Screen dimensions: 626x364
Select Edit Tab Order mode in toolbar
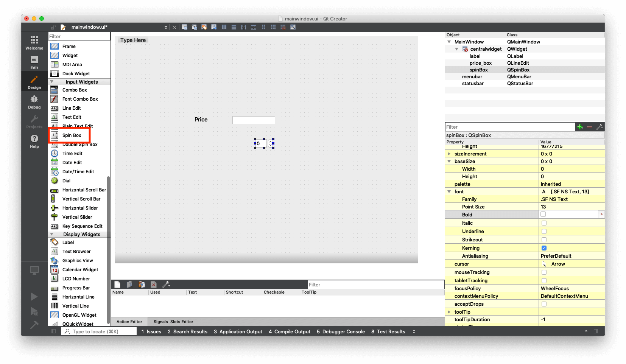coord(214,27)
